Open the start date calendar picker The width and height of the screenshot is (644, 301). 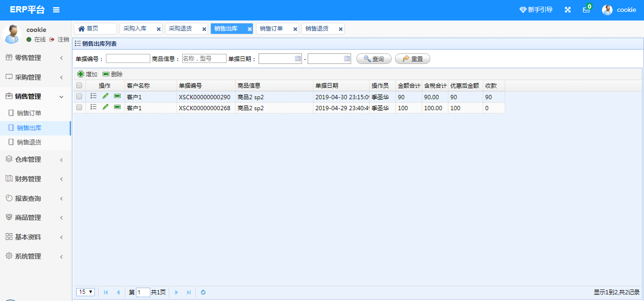pyautogui.click(x=298, y=59)
